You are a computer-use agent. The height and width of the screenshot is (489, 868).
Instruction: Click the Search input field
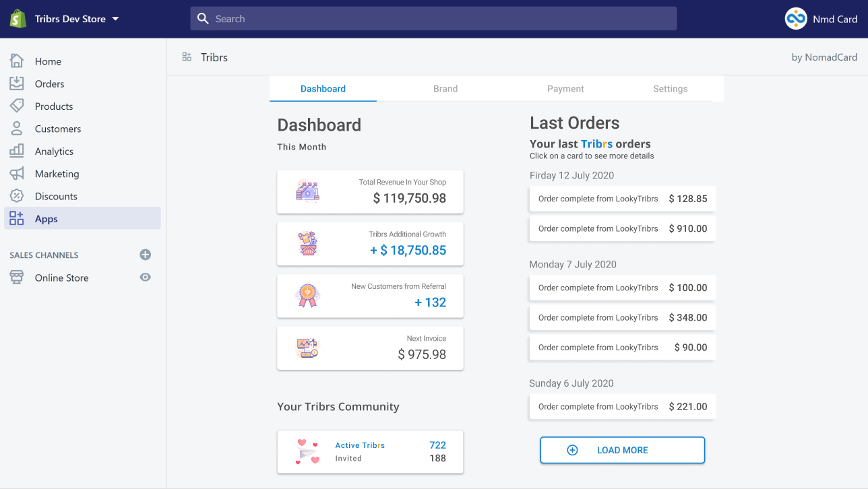[x=433, y=19]
